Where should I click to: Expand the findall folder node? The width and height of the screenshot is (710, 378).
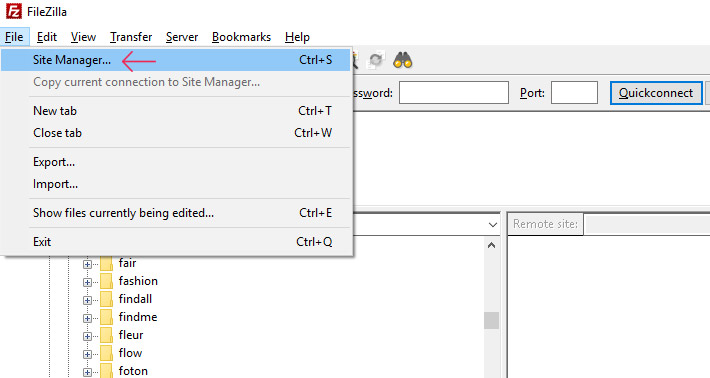tap(87, 300)
